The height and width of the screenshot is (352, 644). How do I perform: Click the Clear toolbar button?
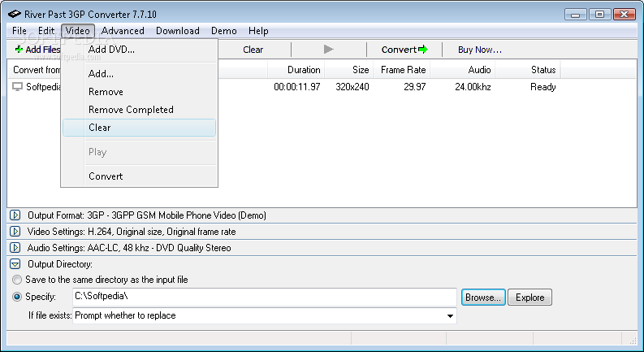point(253,50)
